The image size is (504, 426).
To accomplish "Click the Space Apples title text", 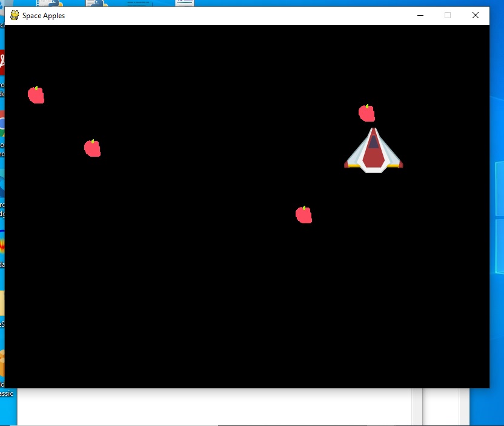I will (42, 16).
